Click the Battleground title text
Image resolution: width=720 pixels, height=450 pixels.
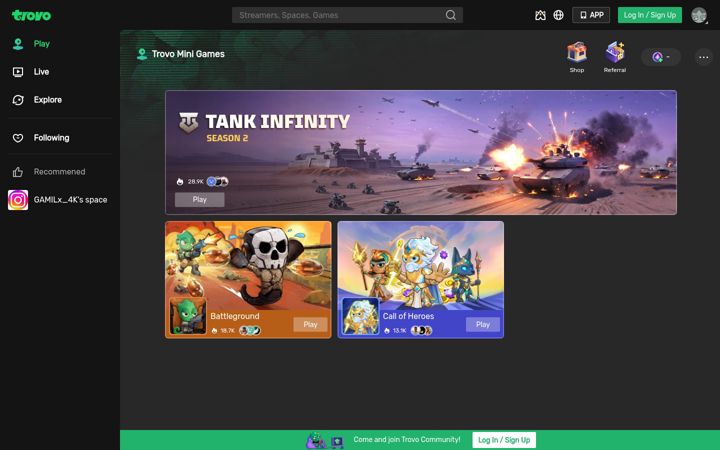(235, 316)
